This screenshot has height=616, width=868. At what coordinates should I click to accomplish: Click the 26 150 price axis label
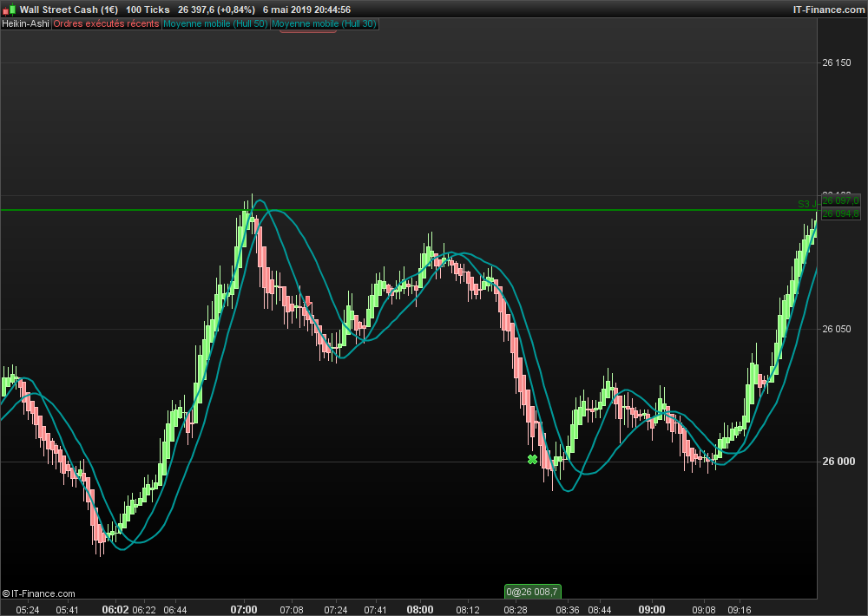point(837,62)
